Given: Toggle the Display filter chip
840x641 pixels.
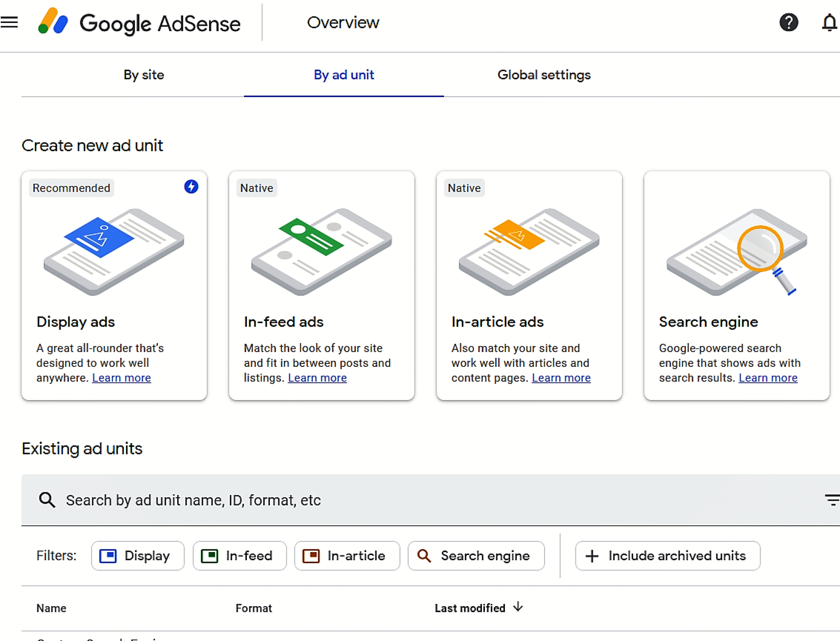Looking at the screenshot, I should pyautogui.click(x=138, y=556).
